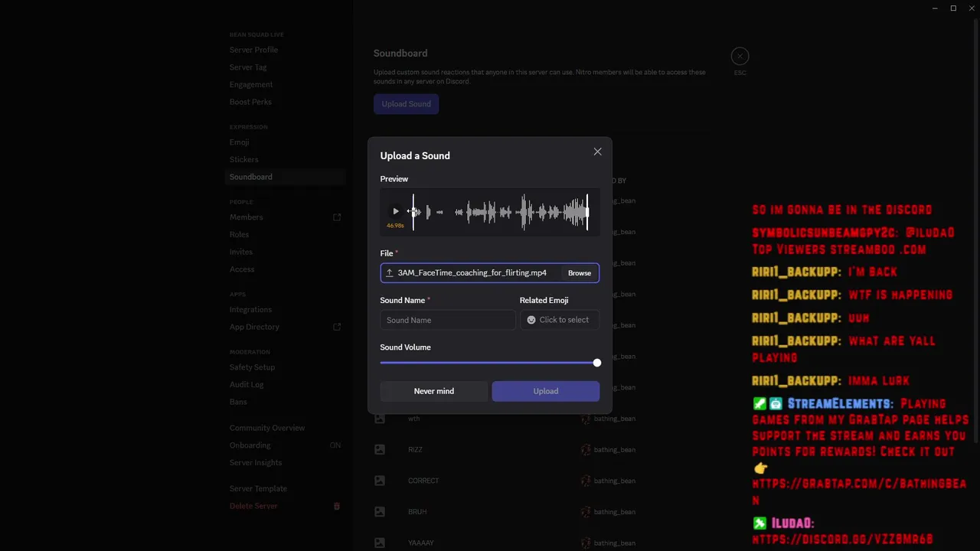
Task: Maximize the Discord window
Action: pos(953,8)
